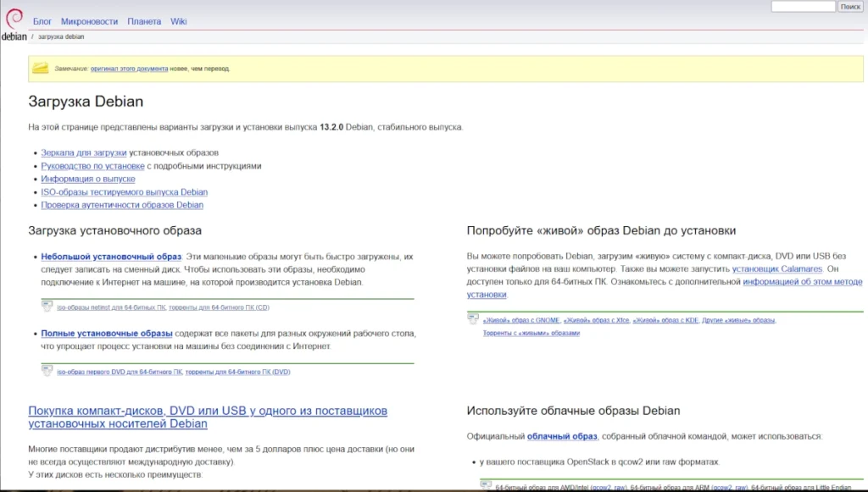Viewport: 868px width, 492px height.
Task: Go to the Планета menu item
Action: coord(144,21)
